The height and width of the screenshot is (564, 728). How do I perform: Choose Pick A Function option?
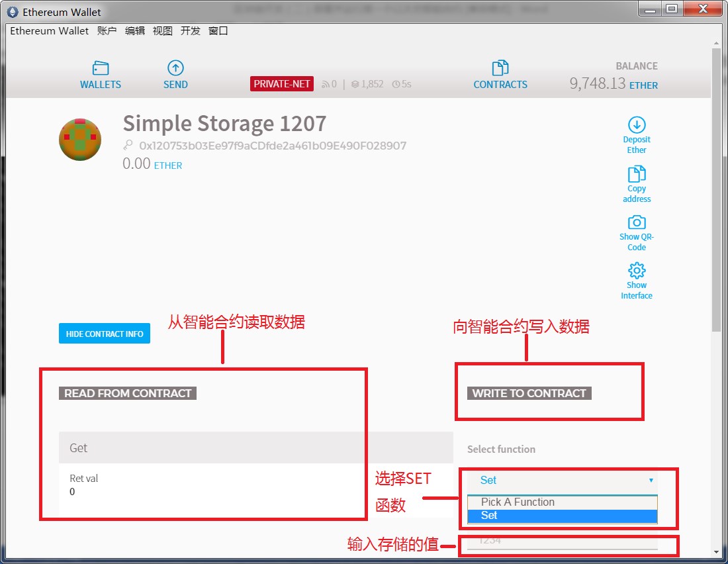pyautogui.click(x=563, y=502)
